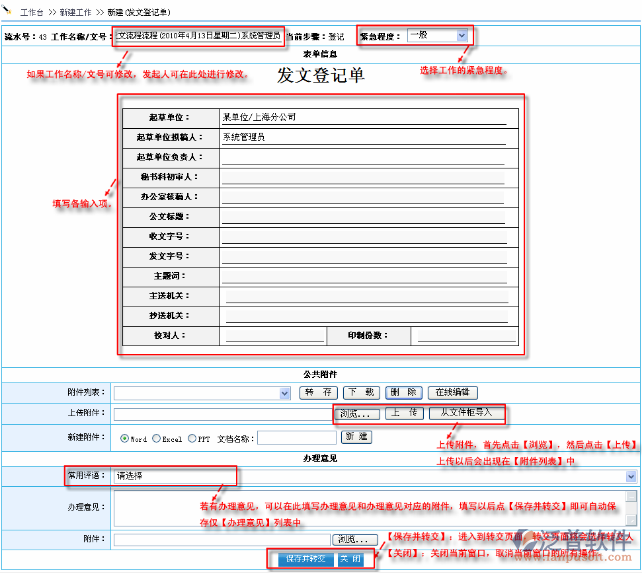Click the 办理意见 textarea scrollbar up arrow

[x=631, y=496]
